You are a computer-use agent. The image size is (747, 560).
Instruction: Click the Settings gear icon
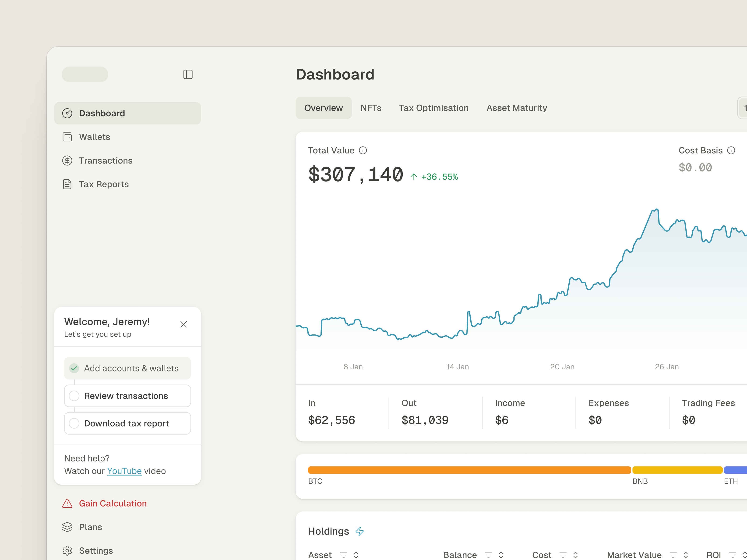pyautogui.click(x=67, y=550)
